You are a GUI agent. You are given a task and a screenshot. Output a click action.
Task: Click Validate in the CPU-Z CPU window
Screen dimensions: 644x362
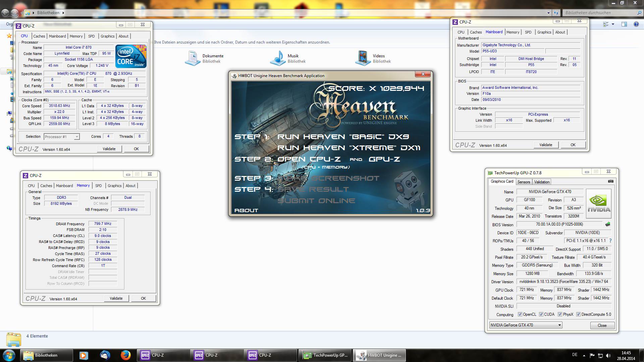tap(109, 149)
